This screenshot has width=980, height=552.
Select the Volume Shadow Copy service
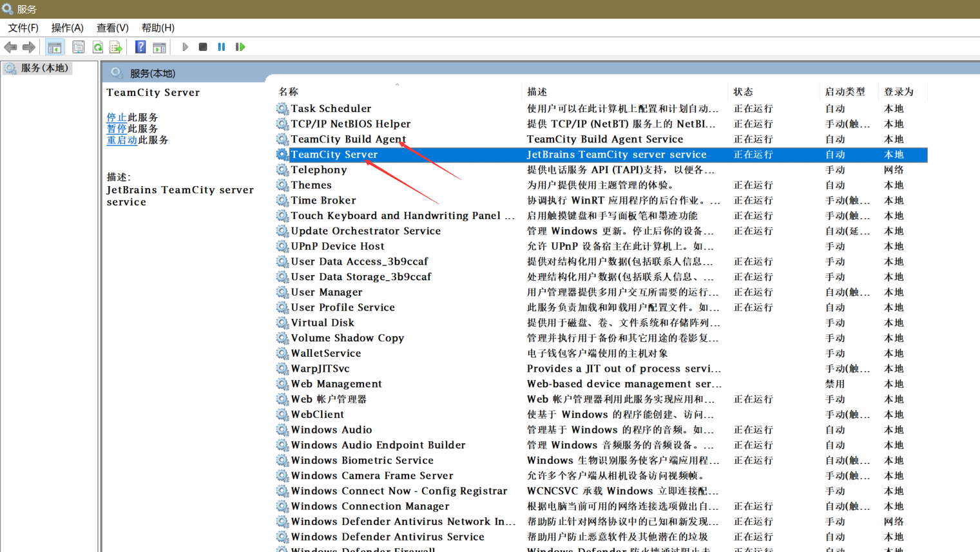coord(601,338)
